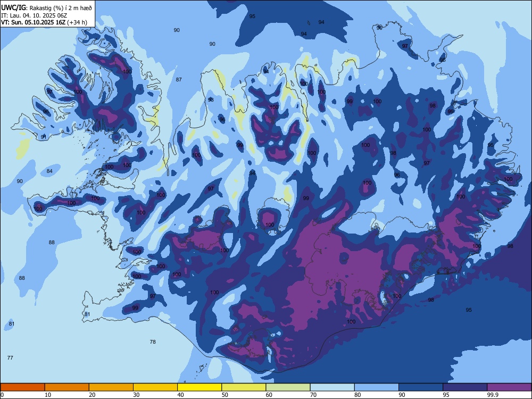Click the '84' humidity value on the map

(49, 171)
